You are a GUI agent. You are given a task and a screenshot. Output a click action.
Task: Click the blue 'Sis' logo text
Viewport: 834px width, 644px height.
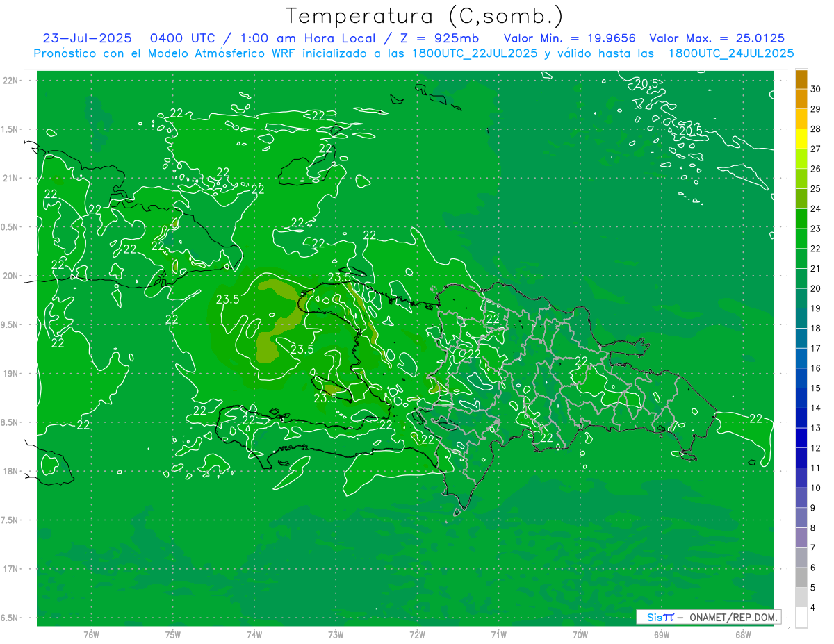click(x=654, y=617)
